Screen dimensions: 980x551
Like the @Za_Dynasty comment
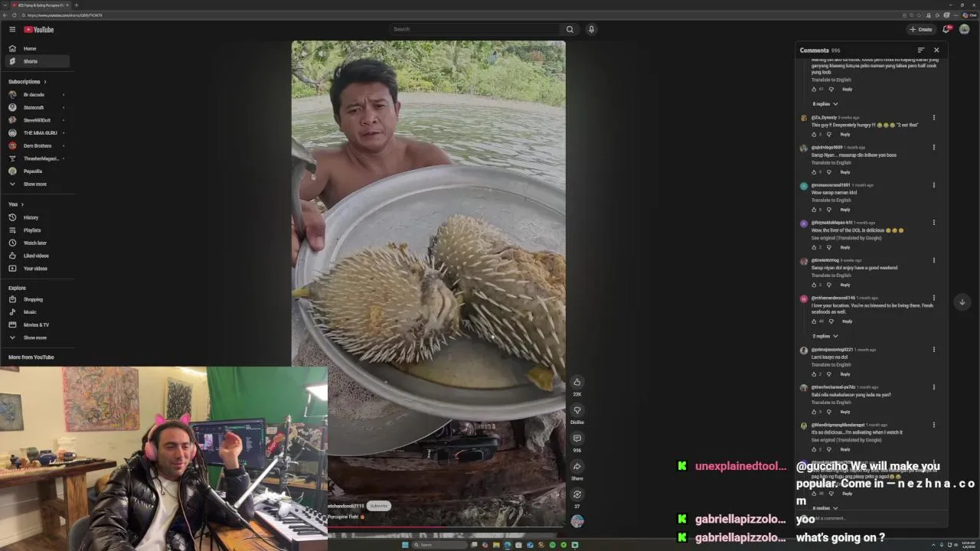pyautogui.click(x=814, y=134)
